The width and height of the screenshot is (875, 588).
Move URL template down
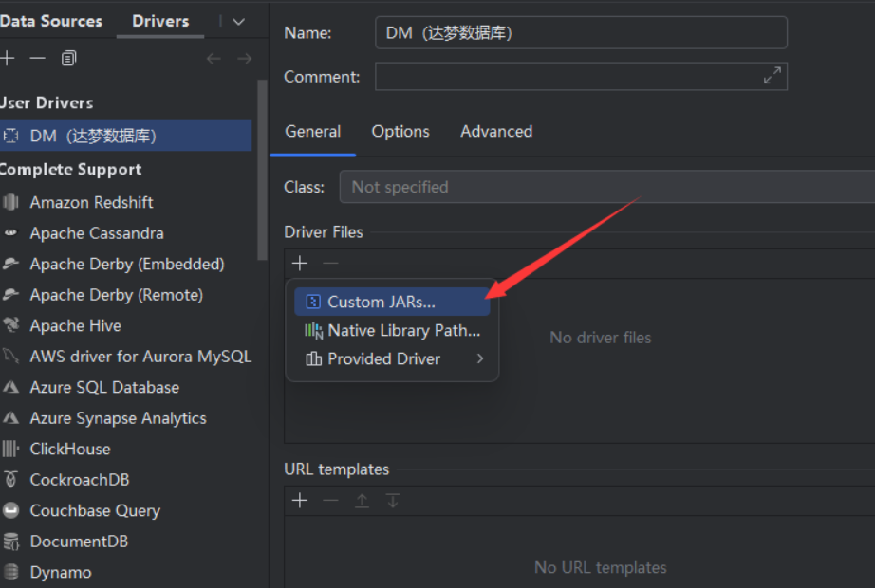click(393, 501)
